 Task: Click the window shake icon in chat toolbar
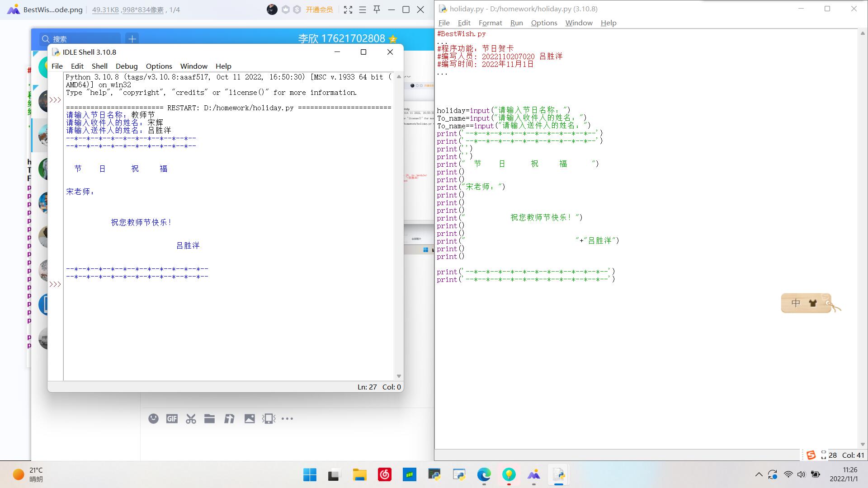point(269,419)
